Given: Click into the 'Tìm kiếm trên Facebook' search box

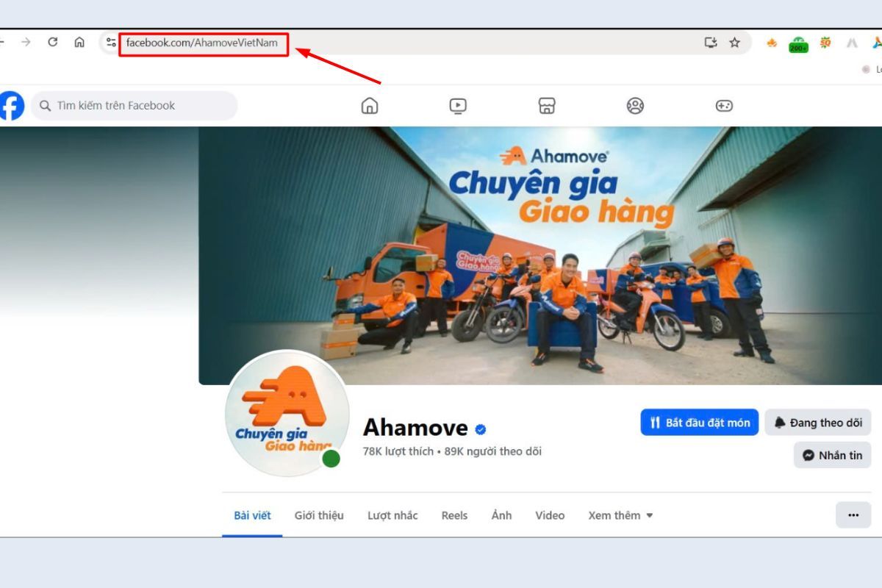Looking at the screenshot, I should tap(135, 106).
